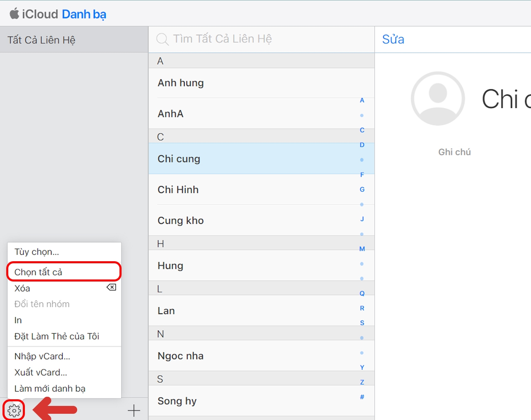The width and height of the screenshot is (531, 420).
Task: Jump to letter S in index
Action: click(x=362, y=323)
